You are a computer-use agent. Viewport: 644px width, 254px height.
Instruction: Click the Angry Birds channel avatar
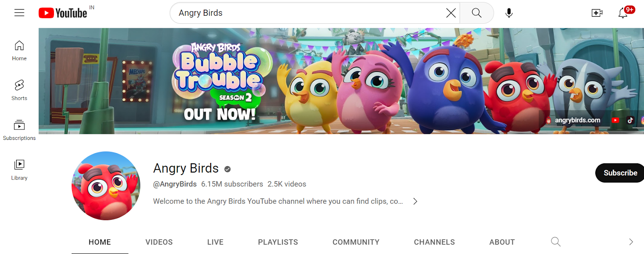pyautogui.click(x=106, y=186)
